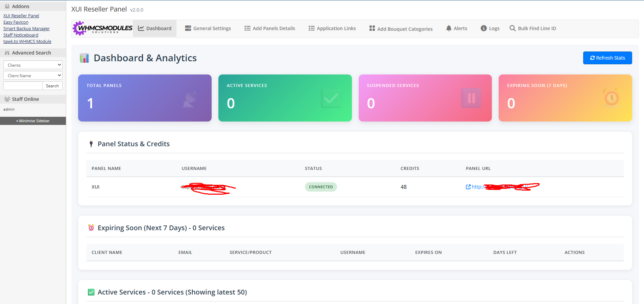Click the EMAIL column header

(x=185, y=253)
